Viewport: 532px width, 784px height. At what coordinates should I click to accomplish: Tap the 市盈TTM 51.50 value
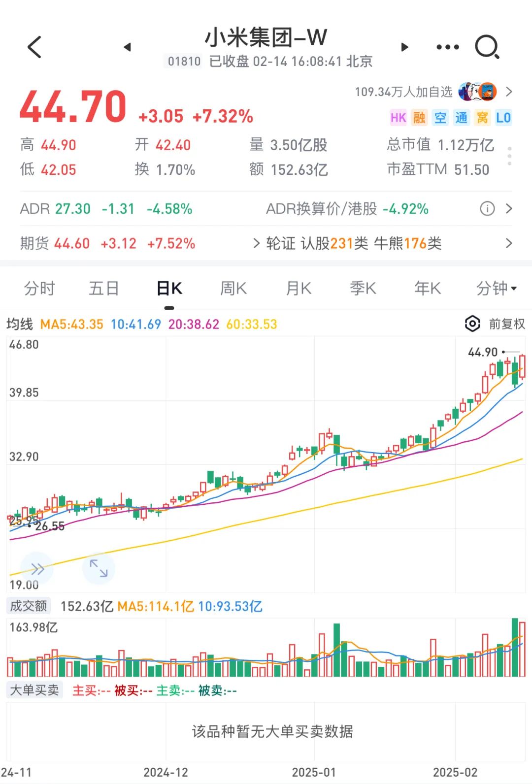pos(438,169)
